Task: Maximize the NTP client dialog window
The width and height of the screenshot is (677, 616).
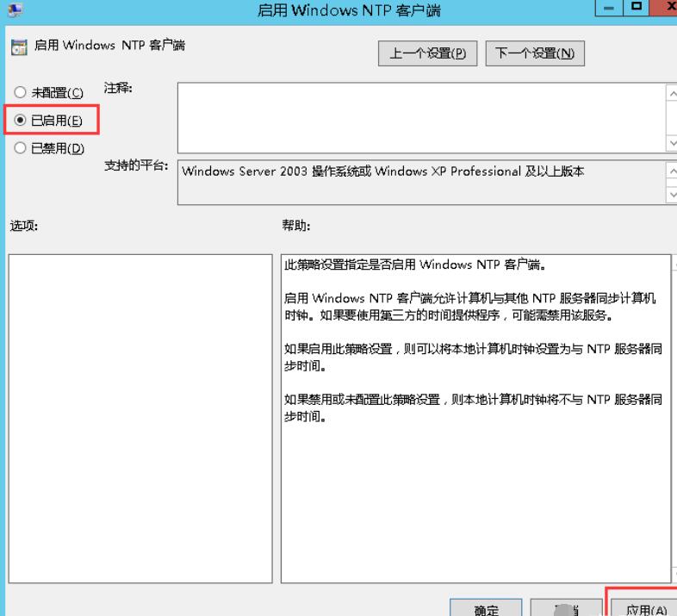Action: click(x=636, y=8)
